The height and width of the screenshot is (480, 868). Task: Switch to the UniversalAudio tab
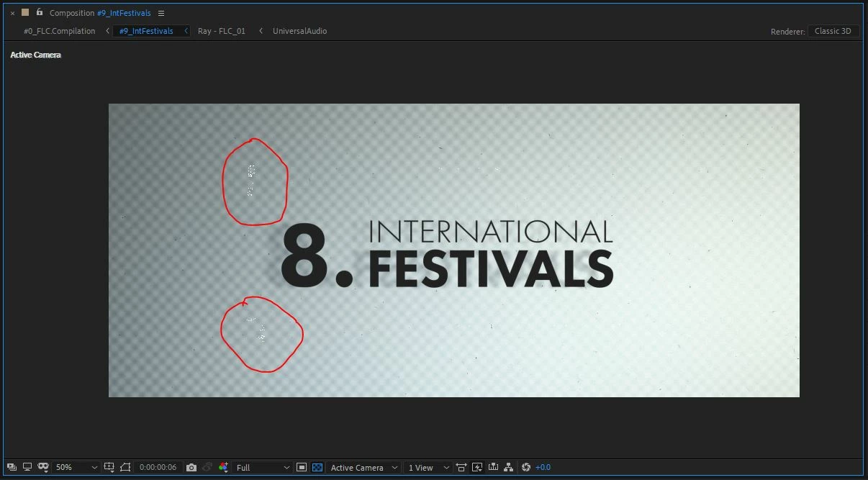(x=299, y=31)
